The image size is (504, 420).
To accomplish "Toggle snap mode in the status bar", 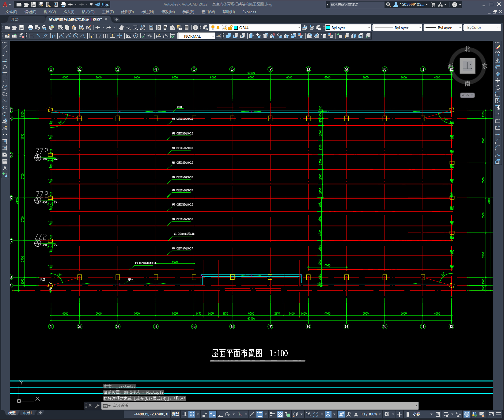I will tap(192, 414).
